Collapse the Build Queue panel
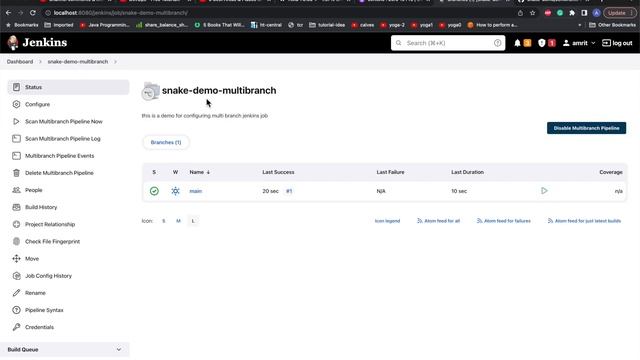Image resolution: width=640 pixels, height=360 pixels. pos(119,349)
